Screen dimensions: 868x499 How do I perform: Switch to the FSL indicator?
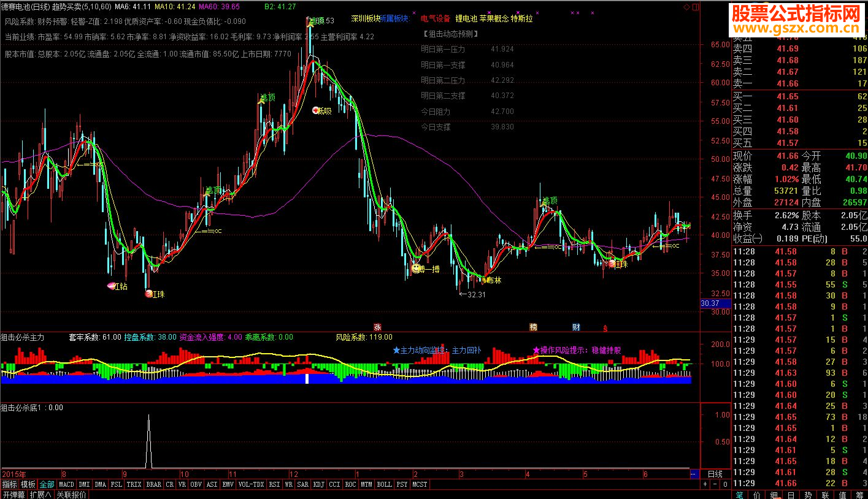(117, 484)
